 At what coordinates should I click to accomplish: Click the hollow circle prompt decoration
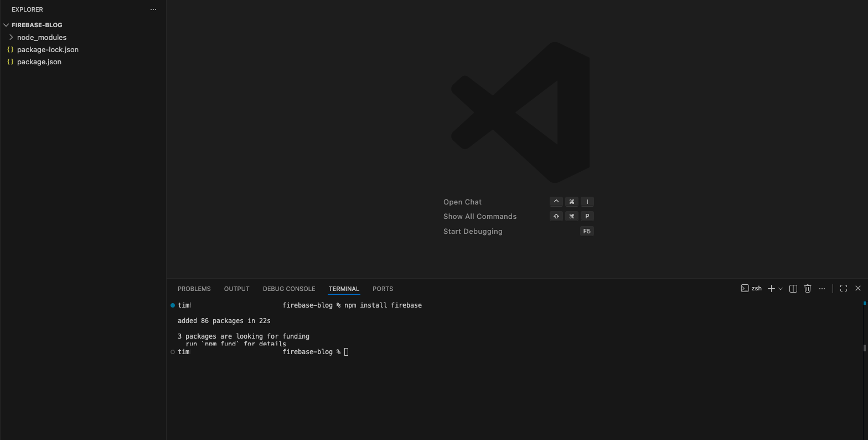coord(173,352)
